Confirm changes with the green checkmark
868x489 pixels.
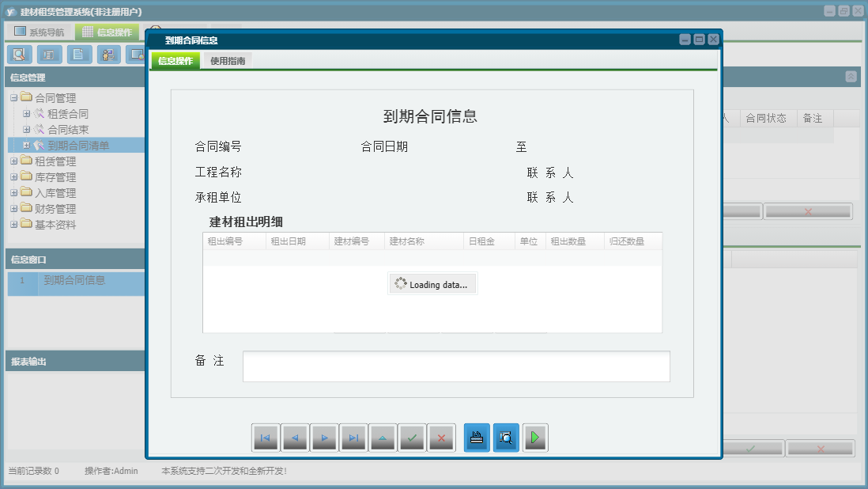coord(412,437)
